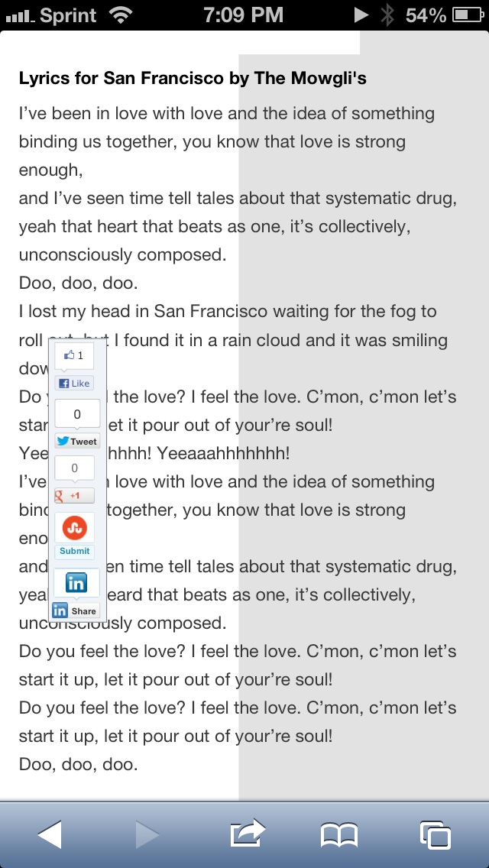The image size is (489, 868).
Task: Tap the Safari back arrow
Action: pyautogui.click(x=50, y=834)
